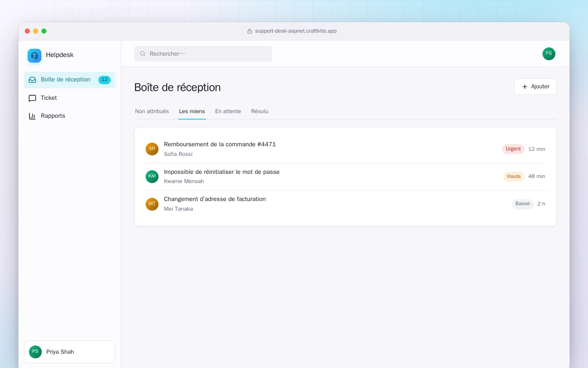Open Rapports in the sidebar
Screen dimensions: 588x368
tap(69, 116)
